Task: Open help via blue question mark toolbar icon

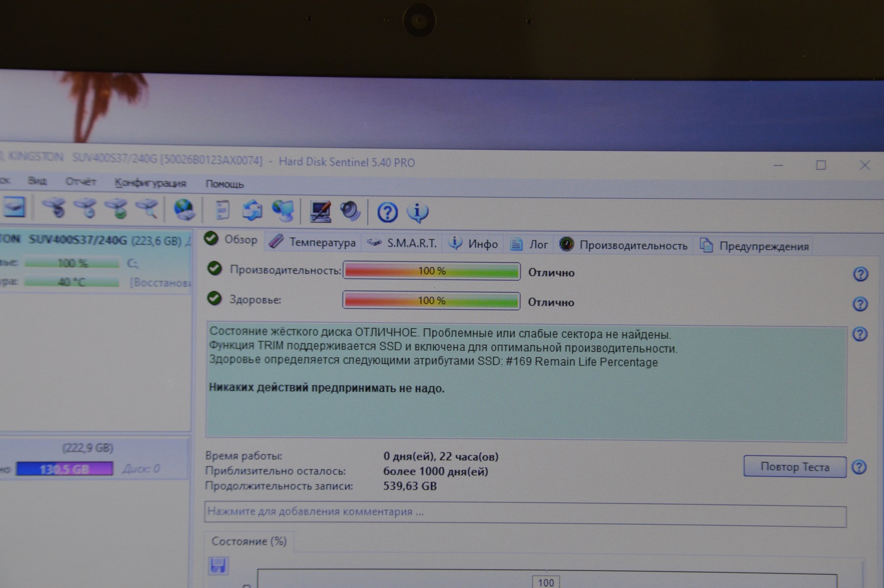Action: point(387,212)
